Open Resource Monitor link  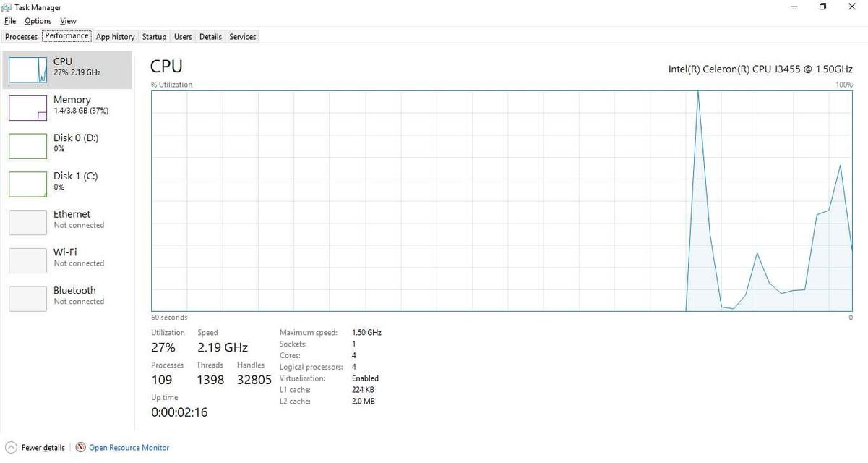[x=129, y=448]
